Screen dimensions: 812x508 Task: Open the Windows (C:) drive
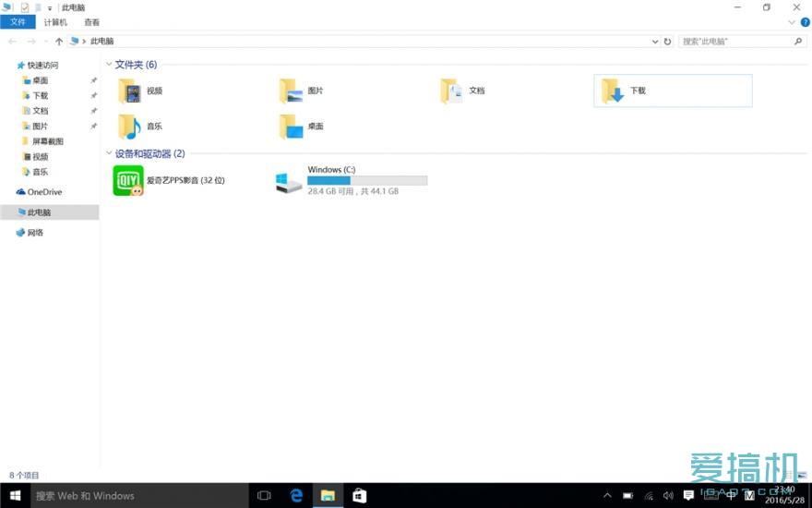pyautogui.click(x=352, y=180)
